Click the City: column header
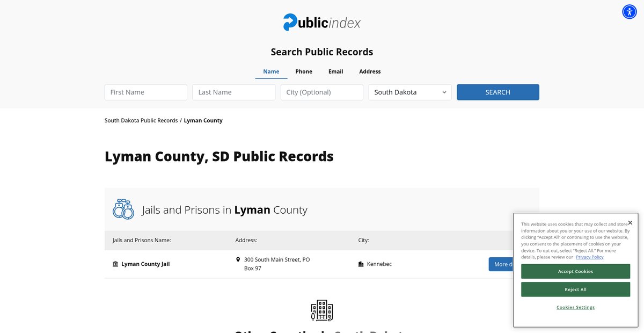Viewport: 644px width, 333px height. pos(364,240)
